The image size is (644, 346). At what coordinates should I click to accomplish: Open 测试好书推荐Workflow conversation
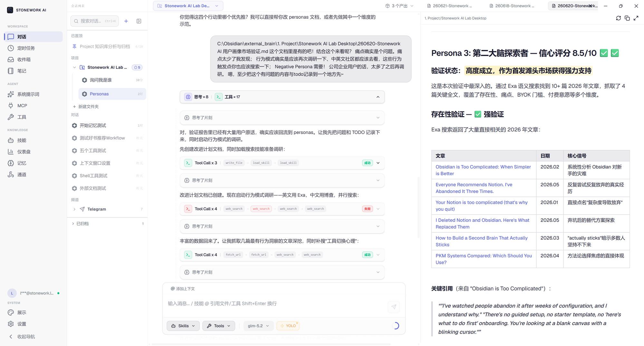(107, 138)
